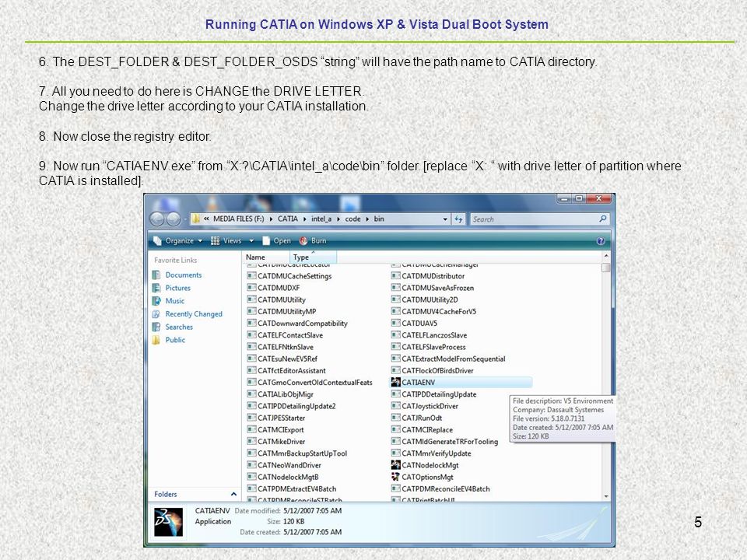This screenshot has width=747, height=560.
Task: Select CATELFLanczosSlave file
Action: 434,335
